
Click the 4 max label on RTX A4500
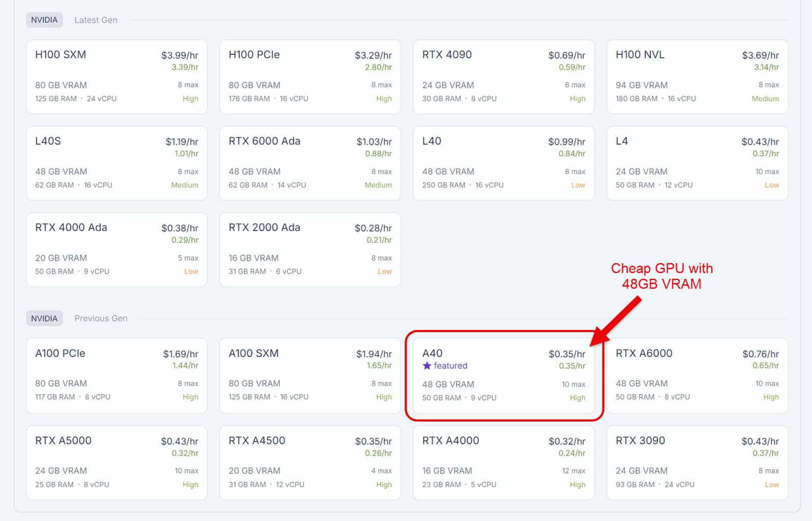[382, 471]
